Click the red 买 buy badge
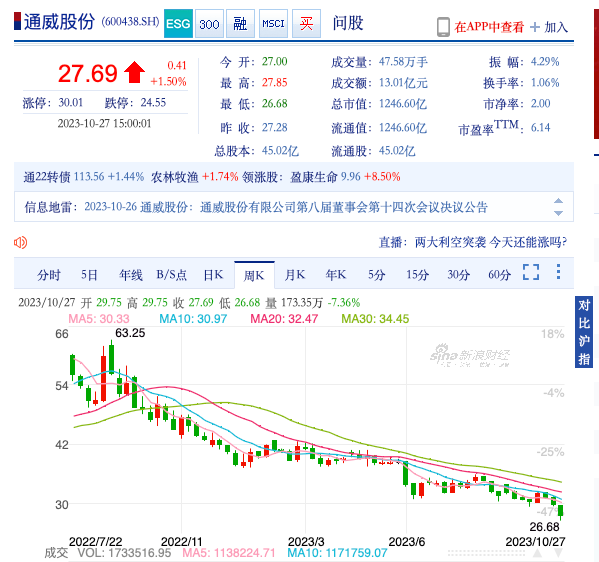Screen dimensions: 599x562 click(x=306, y=24)
